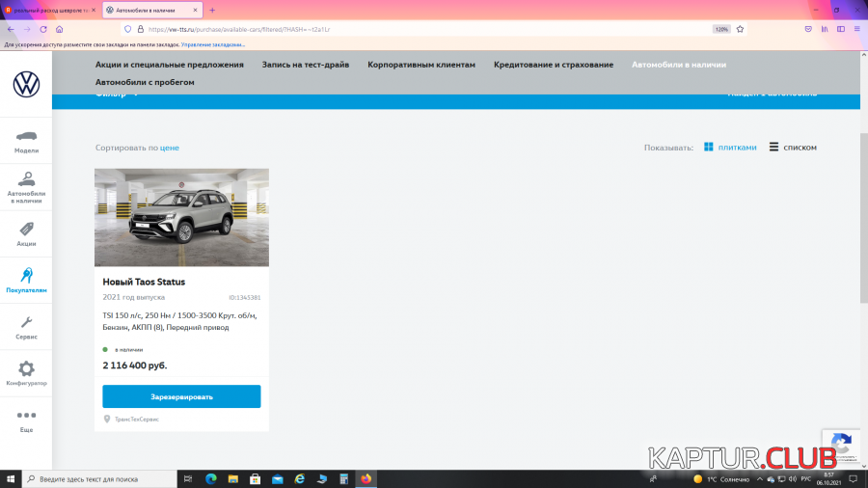Click Windows taskbar search box

[x=99, y=478]
